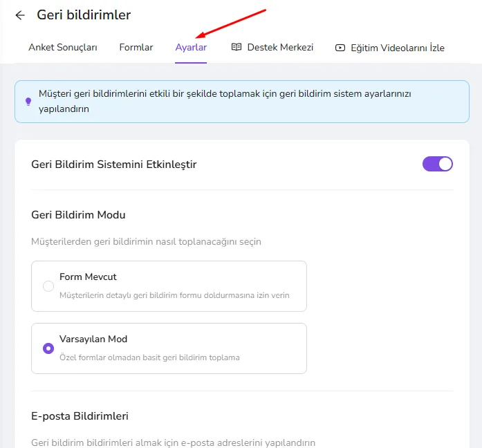Select the Varsayılan Mod radio button
The image size is (482, 448).
[48, 348]
